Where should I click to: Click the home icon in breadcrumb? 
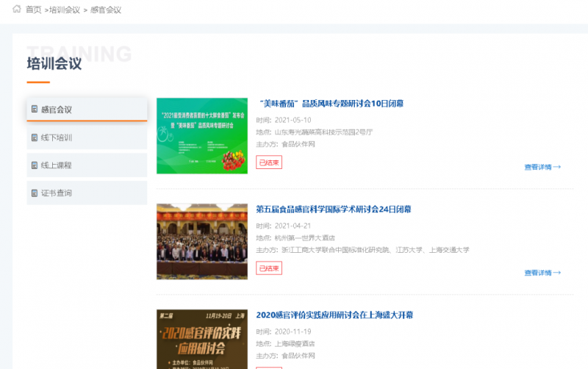coord(17,10)
